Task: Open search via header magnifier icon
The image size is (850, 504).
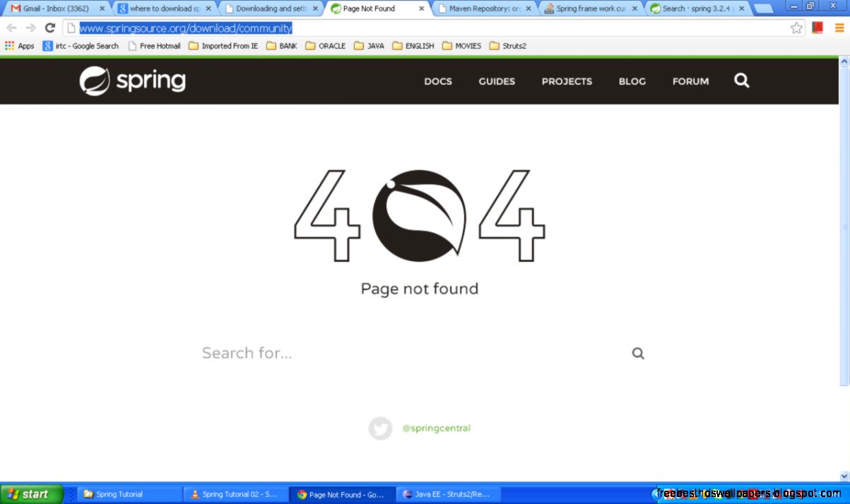Action: pyautogui.click(x=741, y=80)
